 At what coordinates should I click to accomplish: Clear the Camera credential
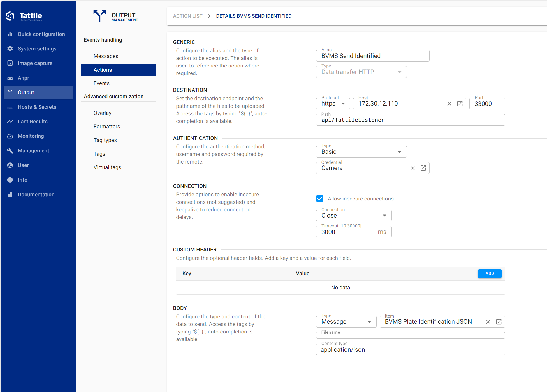(412, 168)
